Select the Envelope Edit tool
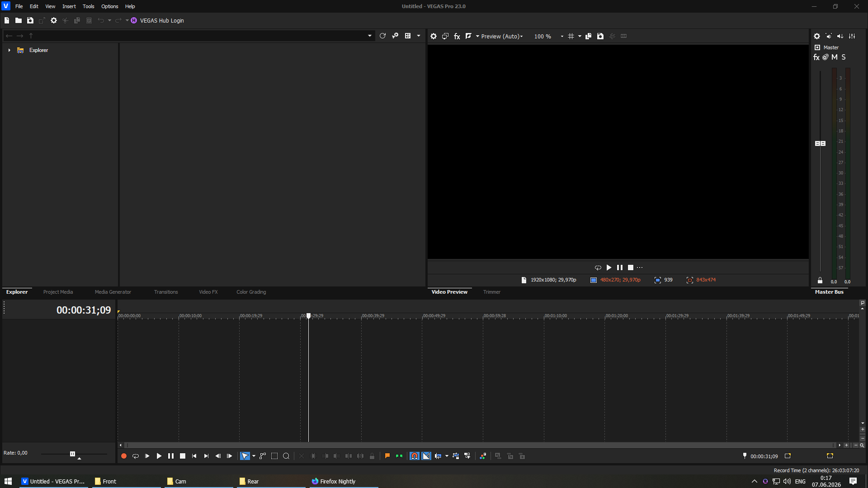 [263, 456]
